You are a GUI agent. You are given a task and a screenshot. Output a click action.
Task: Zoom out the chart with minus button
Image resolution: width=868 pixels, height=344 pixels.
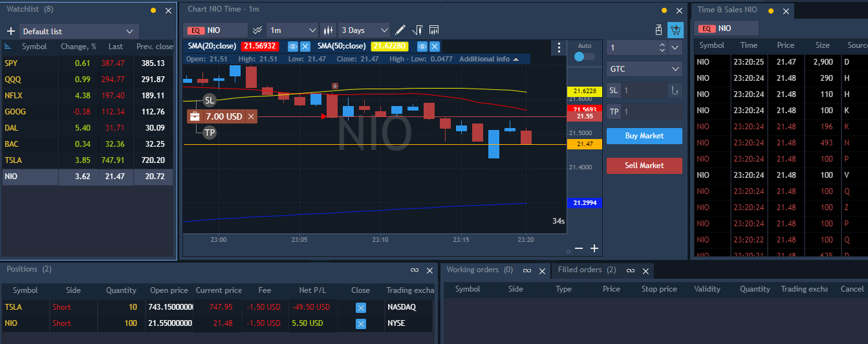[579, 248]
